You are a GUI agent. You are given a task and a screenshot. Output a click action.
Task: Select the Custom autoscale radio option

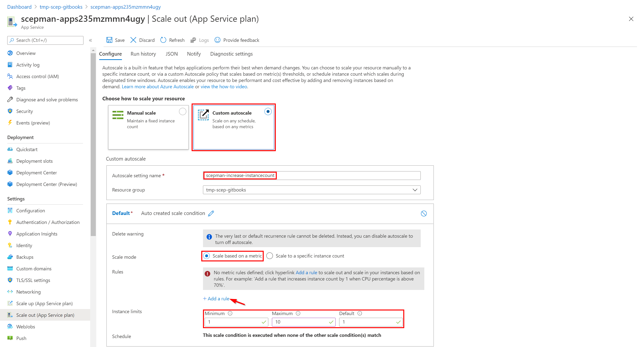tap(268, 112)
